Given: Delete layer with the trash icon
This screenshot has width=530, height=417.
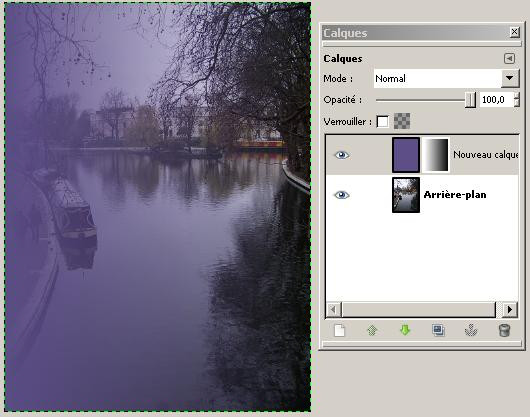Looking at the screenshot, I should tap(504, 330).
